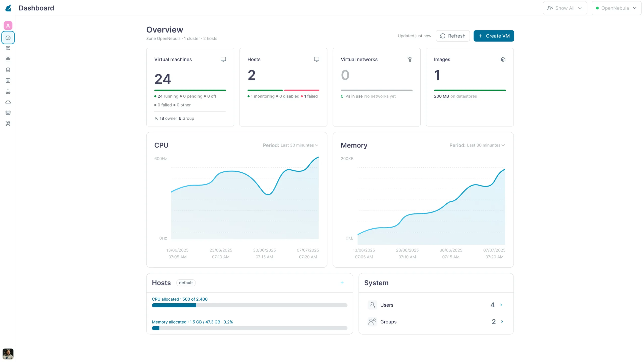644x362 pixels.
Task: Click 'Updated just now' text
Action: (414, 36)
